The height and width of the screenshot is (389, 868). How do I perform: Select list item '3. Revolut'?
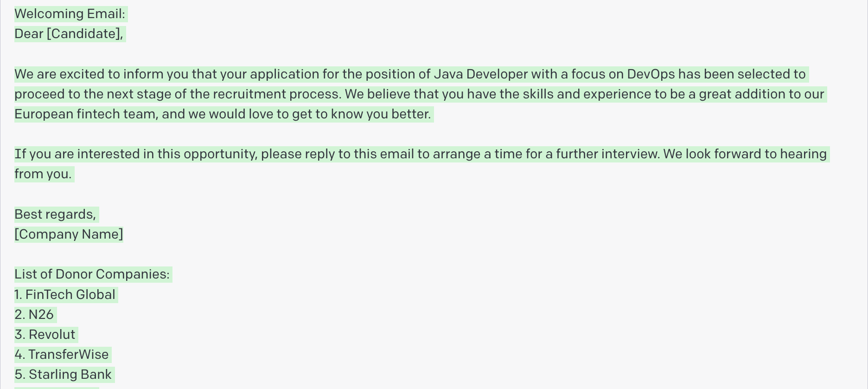click(45, 335)
